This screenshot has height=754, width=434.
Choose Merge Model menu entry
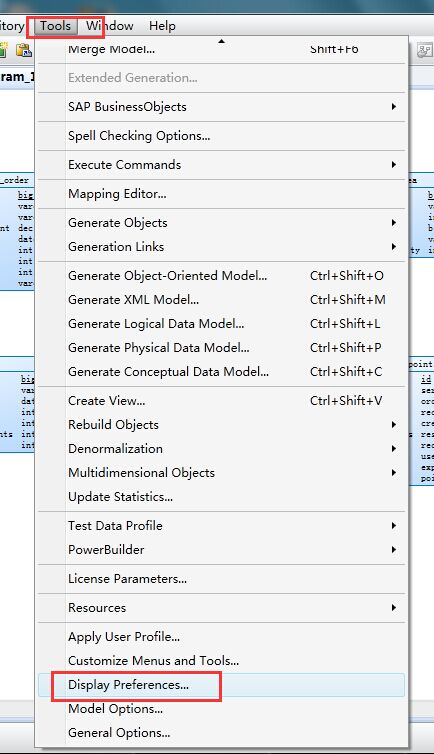221,50
